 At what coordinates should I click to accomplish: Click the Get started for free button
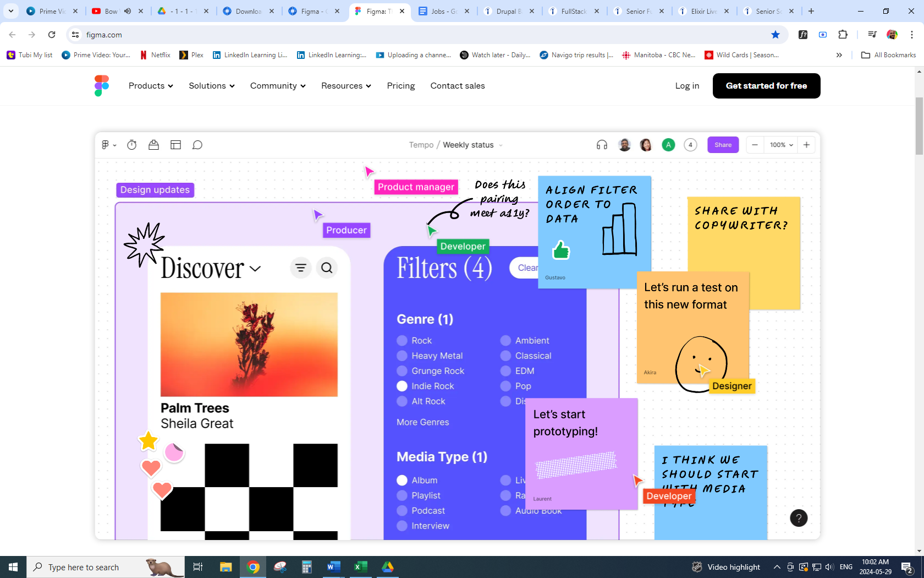(x=766, y=86)
